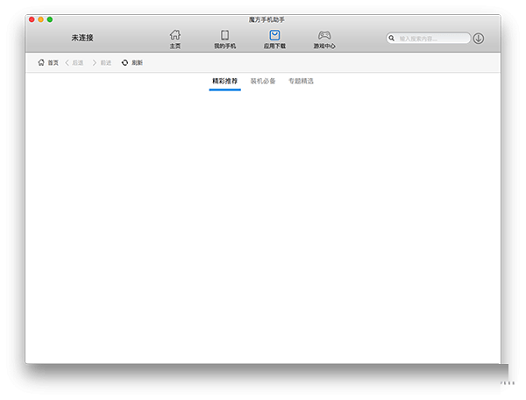This screenshot has width=526, height=400.
Task: Open the 主页 home section
Action: (175, 39)
